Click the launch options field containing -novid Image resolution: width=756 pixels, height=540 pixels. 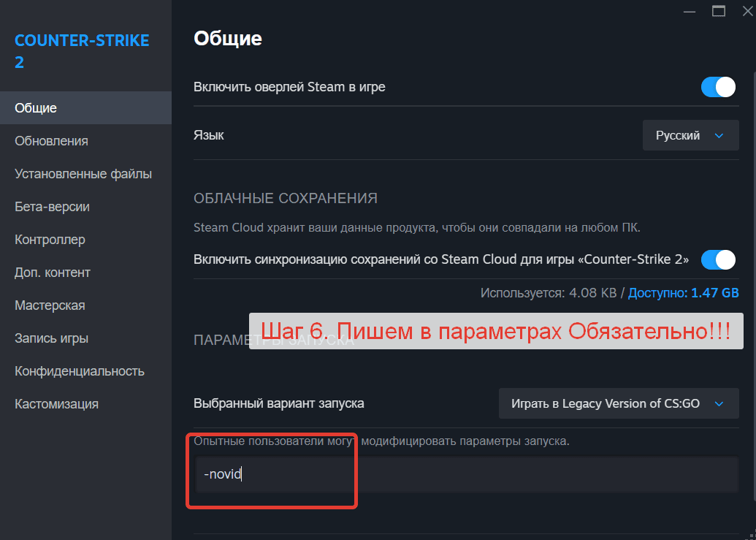(x=467, y=475)
